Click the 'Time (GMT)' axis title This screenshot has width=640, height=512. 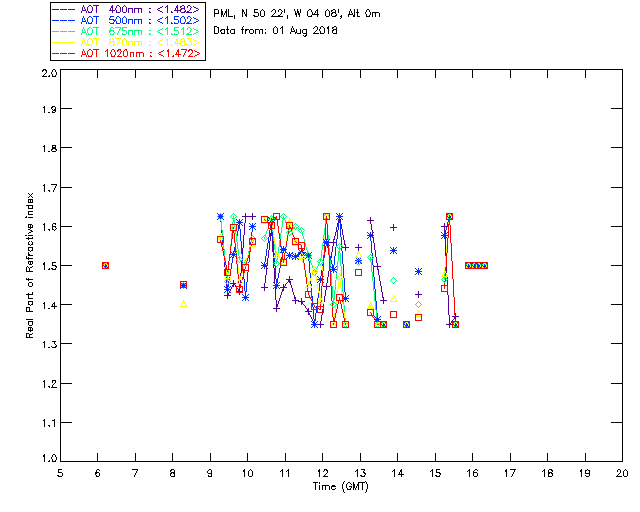click(x=340, y=487)
